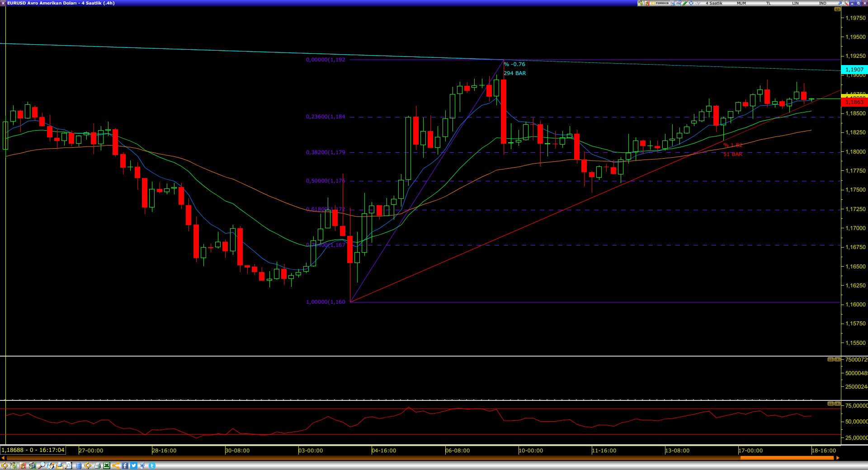Click green buy icon in bottom toolbar
The image size is (868, 470).
(14, 465)
